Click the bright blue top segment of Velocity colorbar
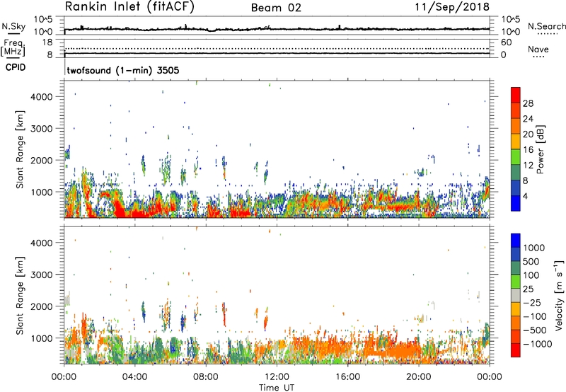 point(516,241)
